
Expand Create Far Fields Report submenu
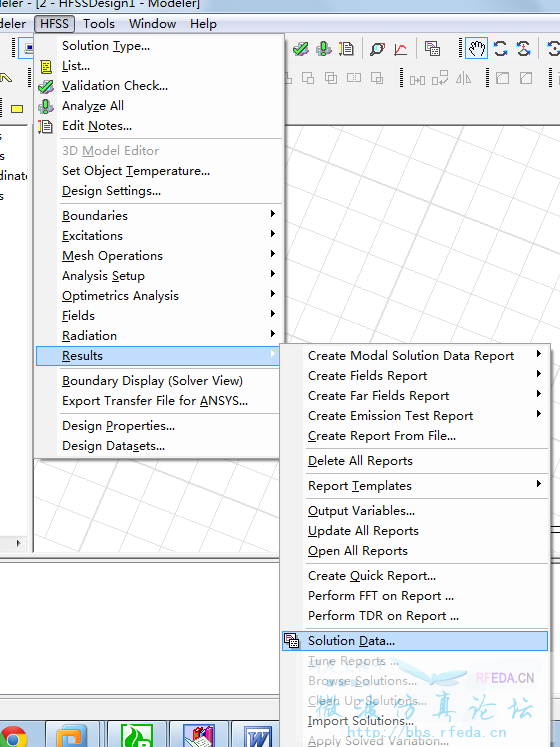coord(415,396)
